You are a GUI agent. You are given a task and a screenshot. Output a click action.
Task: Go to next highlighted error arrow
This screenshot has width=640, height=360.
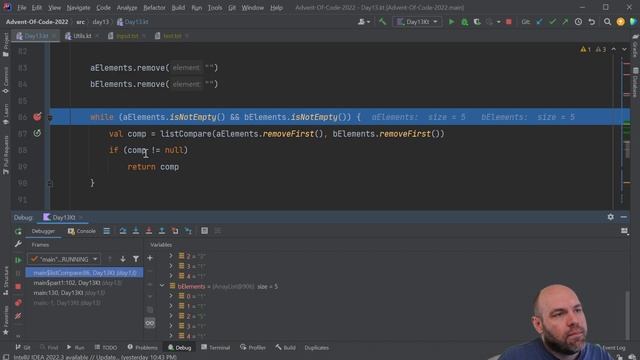pos(624,49)
